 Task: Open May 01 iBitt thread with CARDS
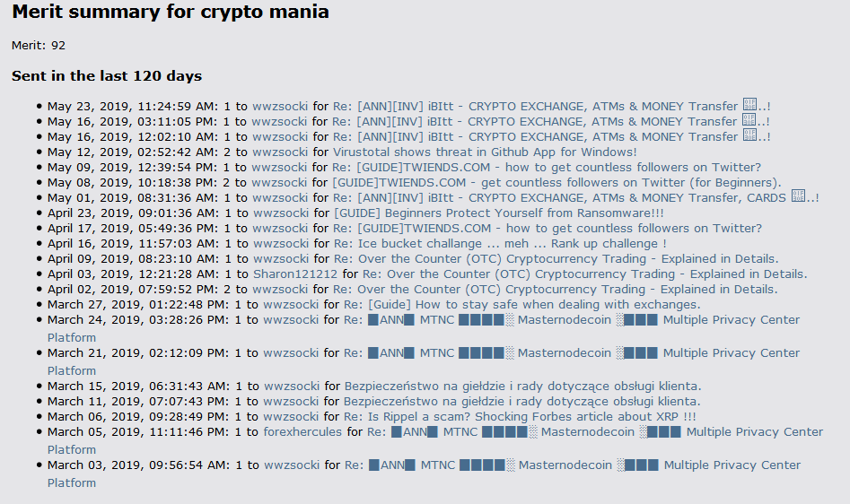(x=575, y=197)
